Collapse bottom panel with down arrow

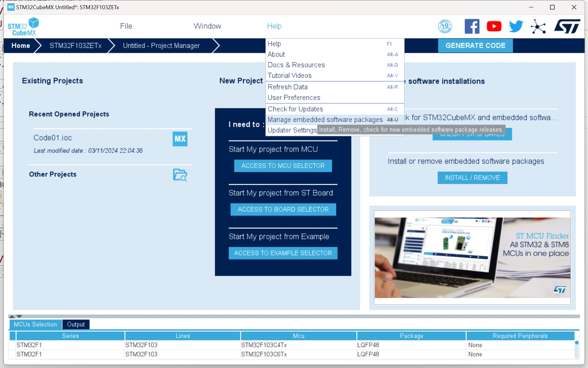tap(19, 316)
